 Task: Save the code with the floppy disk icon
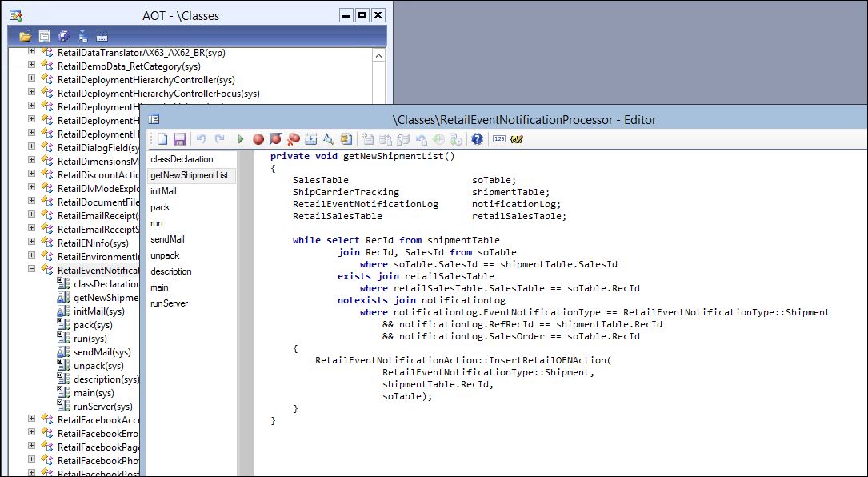[179, 139]
